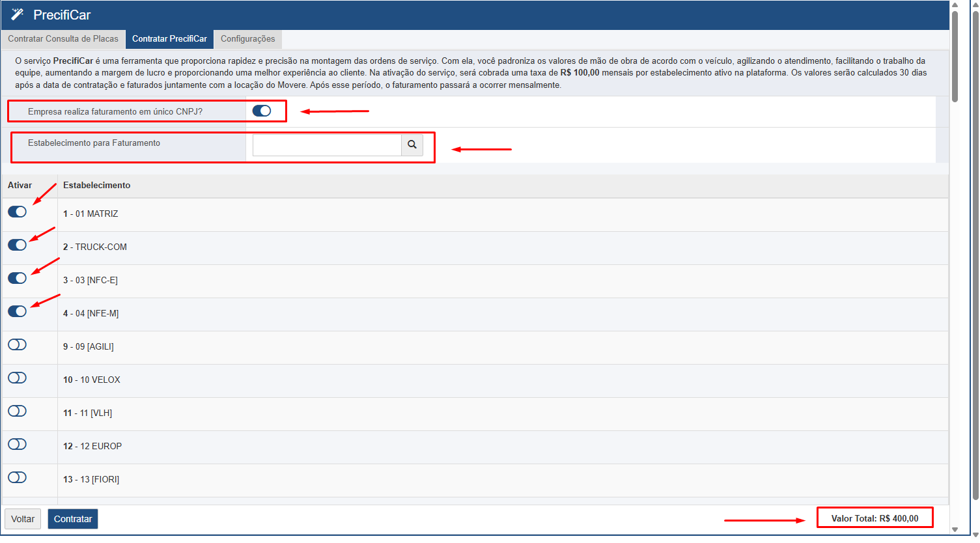Click the Ativar column header
Image resolution: width=980 pixels, height=543 pixels.
click(20, 186)
